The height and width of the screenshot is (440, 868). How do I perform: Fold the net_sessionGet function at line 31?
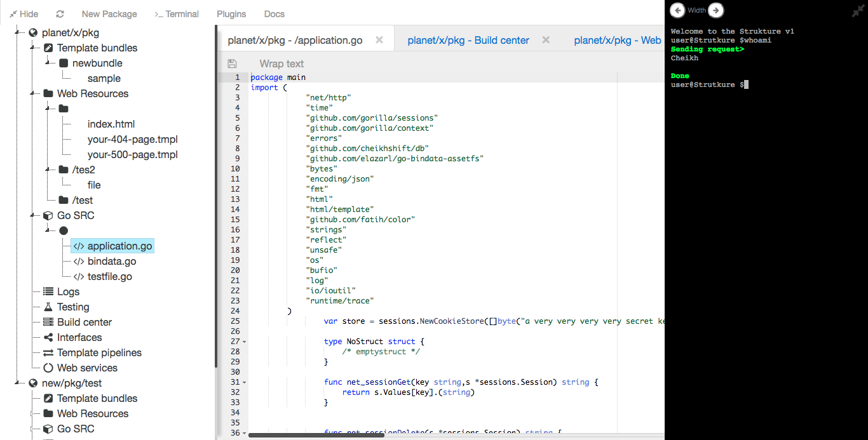[245, 382]
